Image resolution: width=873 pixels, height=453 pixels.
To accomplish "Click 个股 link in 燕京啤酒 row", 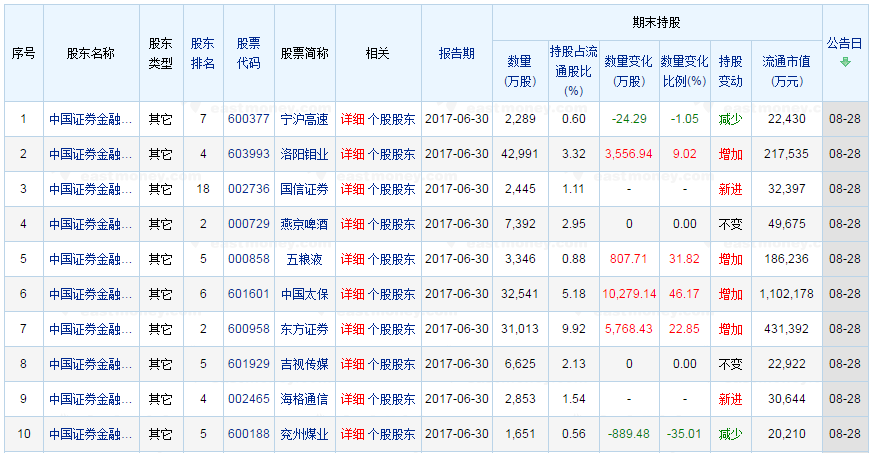I will click(x=379, y=224).
